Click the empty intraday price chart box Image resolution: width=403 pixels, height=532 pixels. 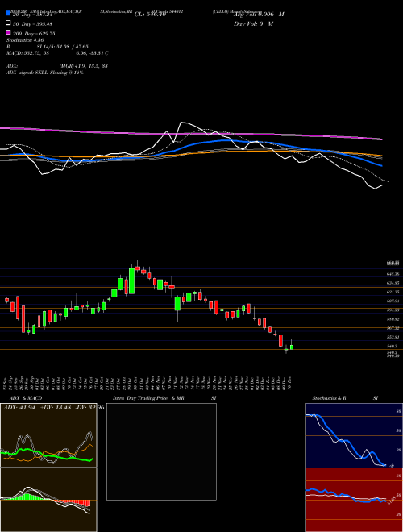[x=161, y=451]
